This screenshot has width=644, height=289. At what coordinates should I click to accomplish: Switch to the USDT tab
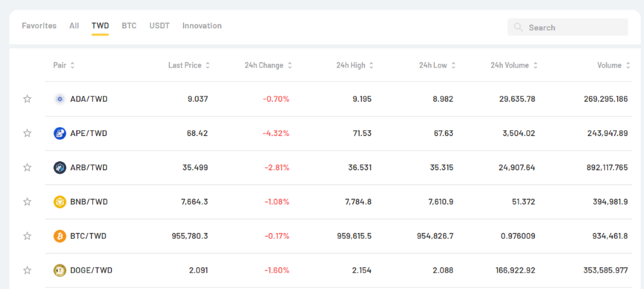point(159,26)
